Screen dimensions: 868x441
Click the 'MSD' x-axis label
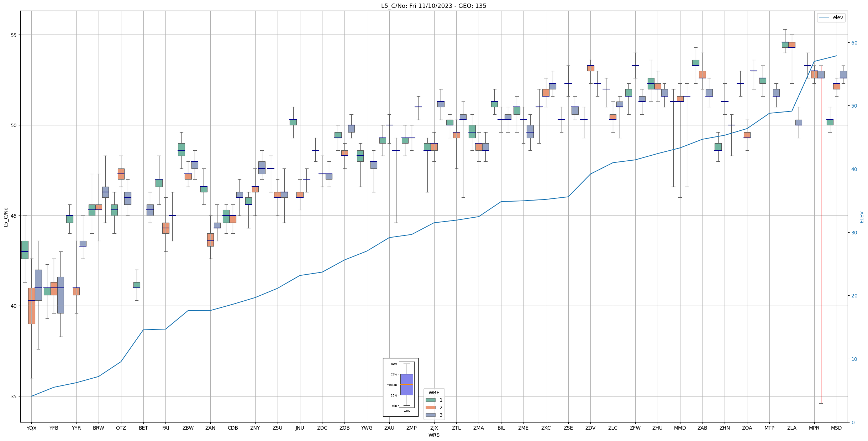837,428
